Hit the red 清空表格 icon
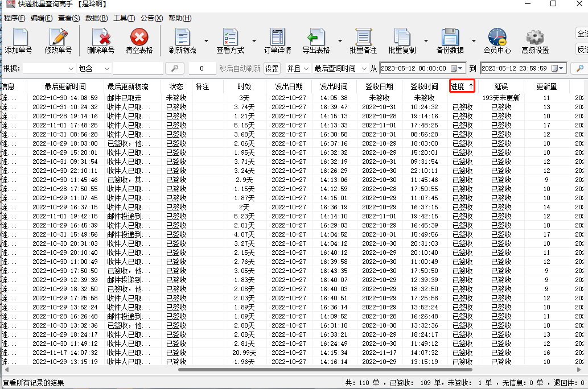The height and width of the screenshot is (389, 588). point(139,38)
